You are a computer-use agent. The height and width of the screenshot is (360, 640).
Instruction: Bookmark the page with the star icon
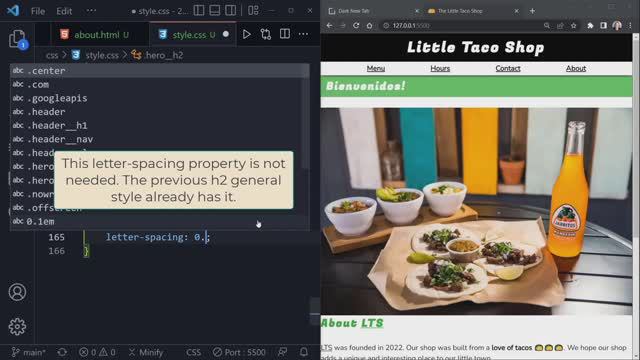[573, 26]
